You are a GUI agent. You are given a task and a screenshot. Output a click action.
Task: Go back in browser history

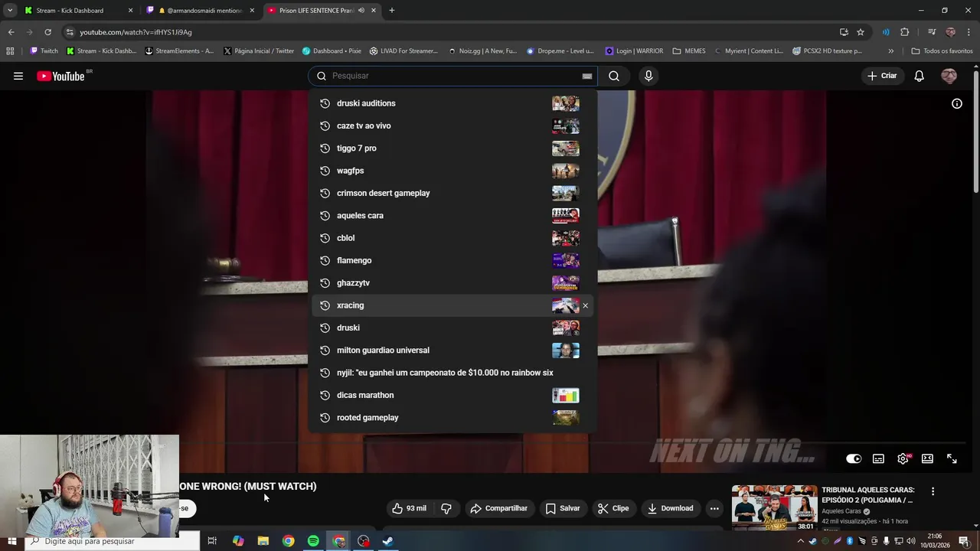click(11, 32)
